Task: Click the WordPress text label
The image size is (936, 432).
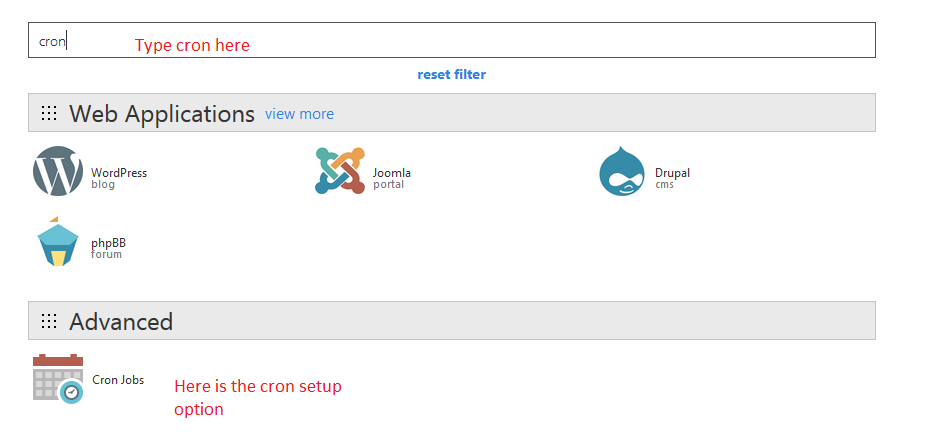Action: tap(119, 173)
